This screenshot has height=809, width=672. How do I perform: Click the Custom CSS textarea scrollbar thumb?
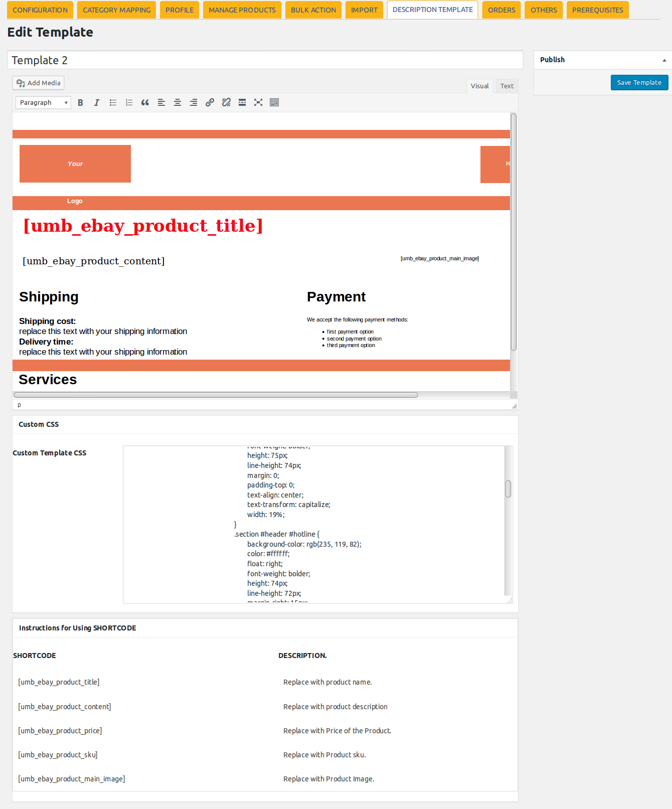(x=509, y=489)
